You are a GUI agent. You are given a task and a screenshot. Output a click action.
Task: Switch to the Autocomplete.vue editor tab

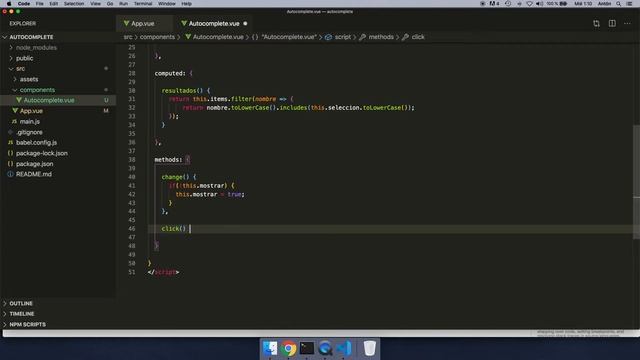pyautogui.click(x=214, y=24)
